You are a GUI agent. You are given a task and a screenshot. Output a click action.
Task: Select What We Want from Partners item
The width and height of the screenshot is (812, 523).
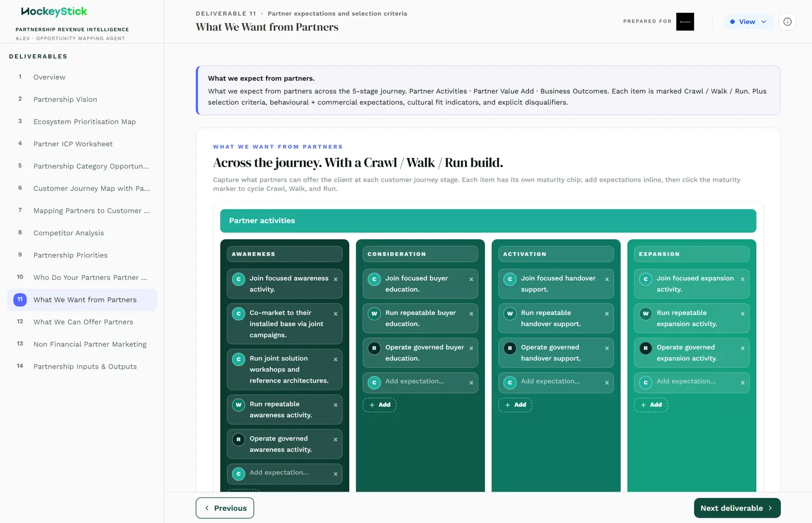click(82, 300)
